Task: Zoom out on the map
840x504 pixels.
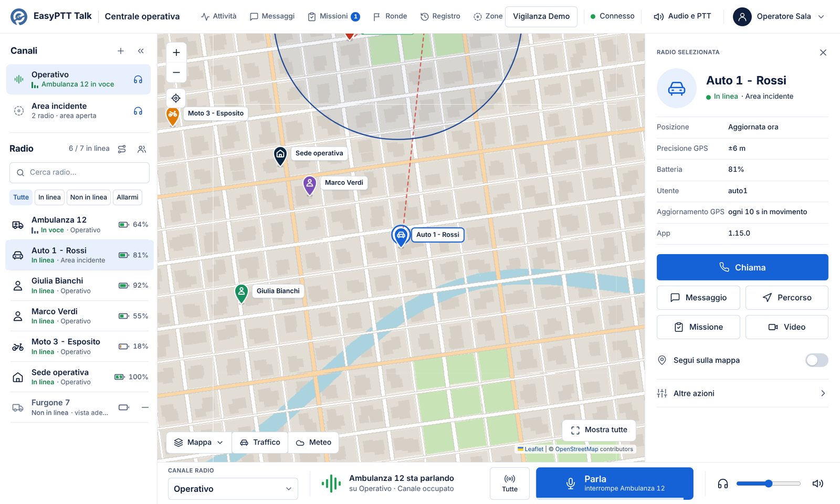Action: (176, 72)
